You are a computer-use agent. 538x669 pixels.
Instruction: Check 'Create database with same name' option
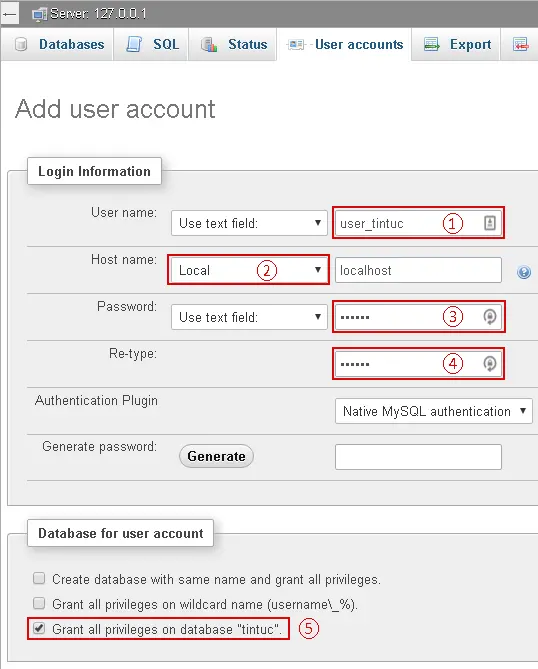(x=39, y=579)
